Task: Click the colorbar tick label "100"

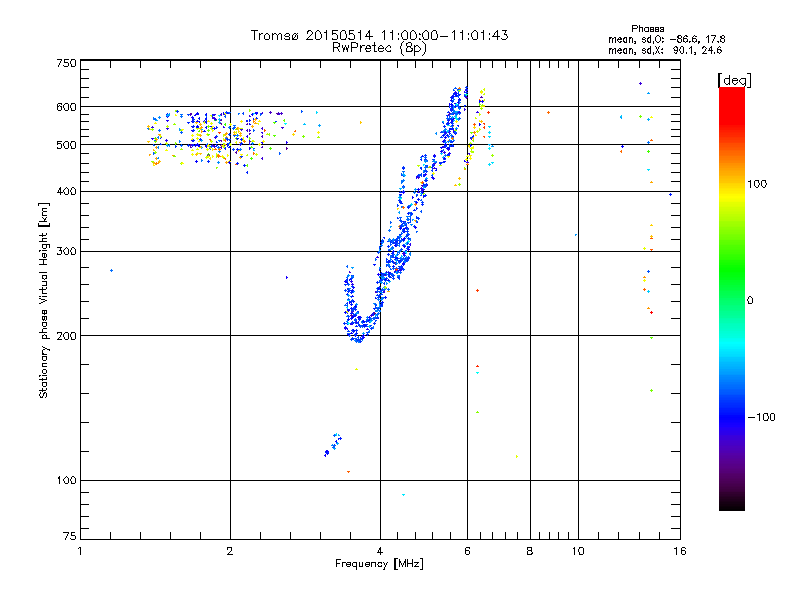Action: point(757,184)
